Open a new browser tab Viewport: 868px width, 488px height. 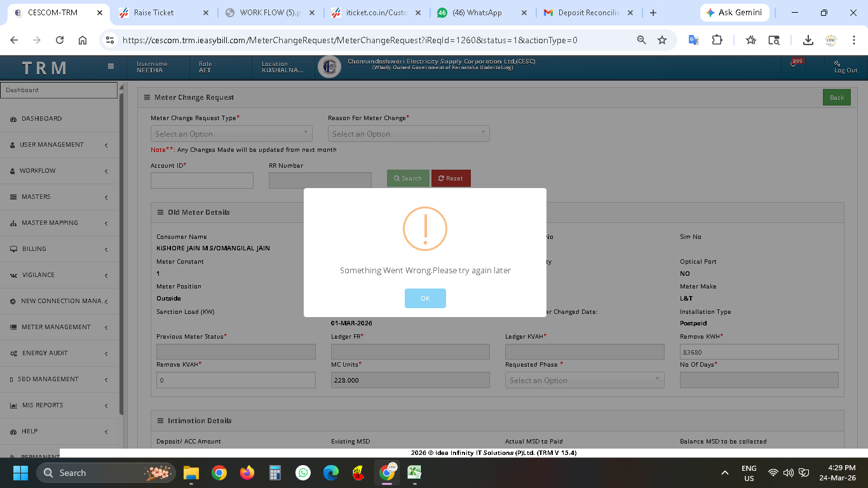pos(653,13)
